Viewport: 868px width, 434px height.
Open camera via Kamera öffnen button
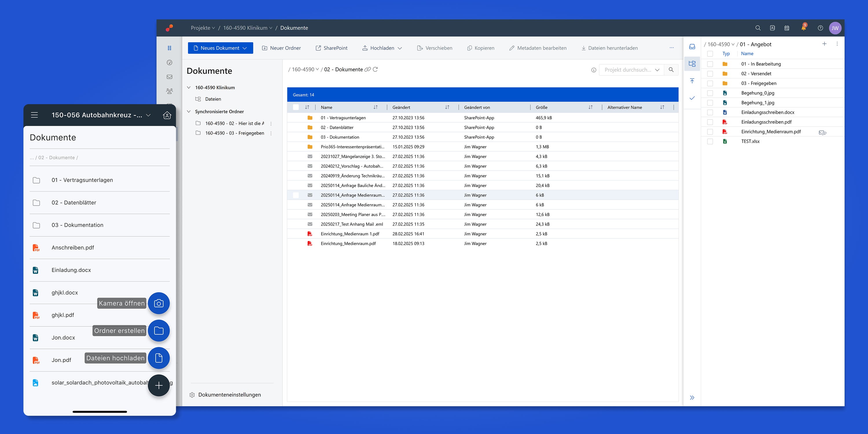coord(159,303)
